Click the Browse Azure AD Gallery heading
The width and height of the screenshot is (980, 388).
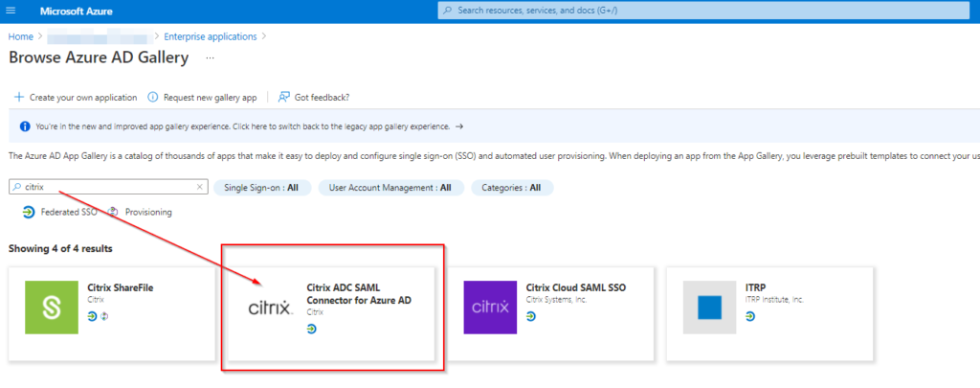pos(99,58)
